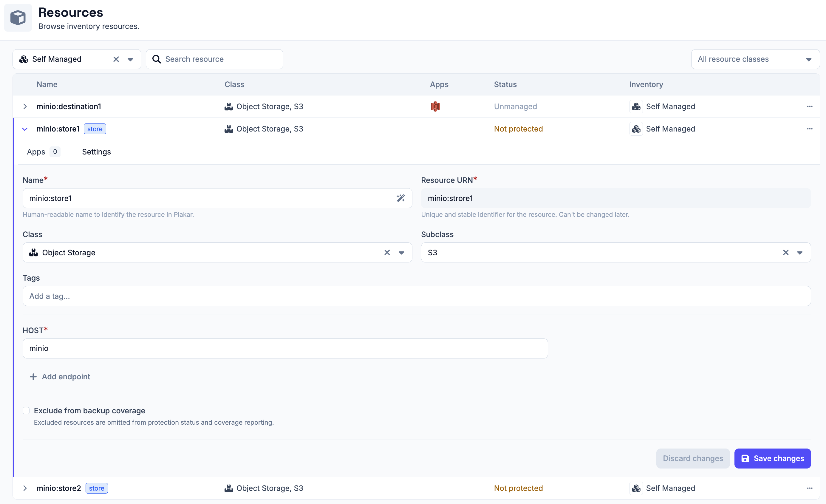Click the Object Storage icon in Class field
The height and width of the screenshot is (504, 826).
[x=33, y=253]
